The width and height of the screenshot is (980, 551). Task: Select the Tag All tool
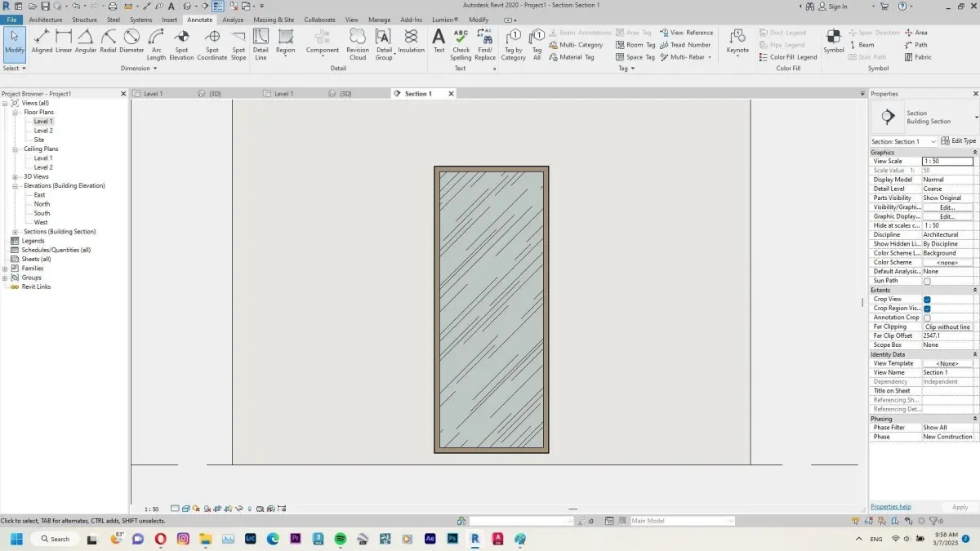pos(537,45)
